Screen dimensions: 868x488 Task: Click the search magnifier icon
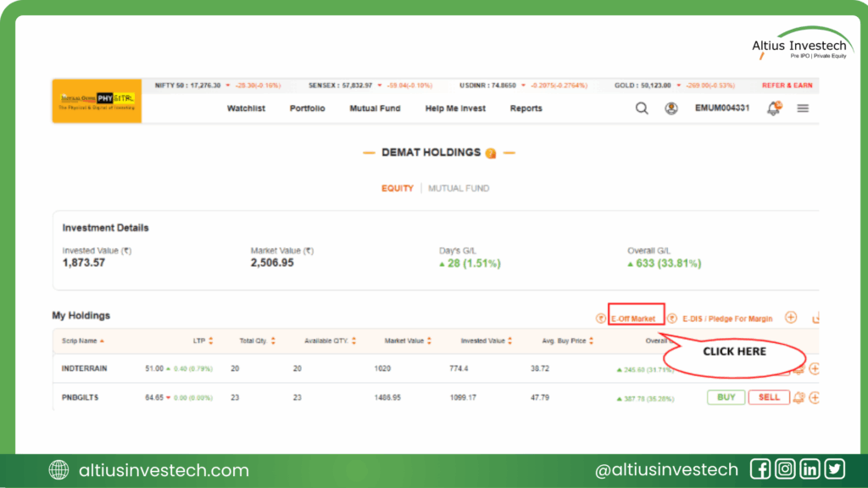[x=642, y=108]
